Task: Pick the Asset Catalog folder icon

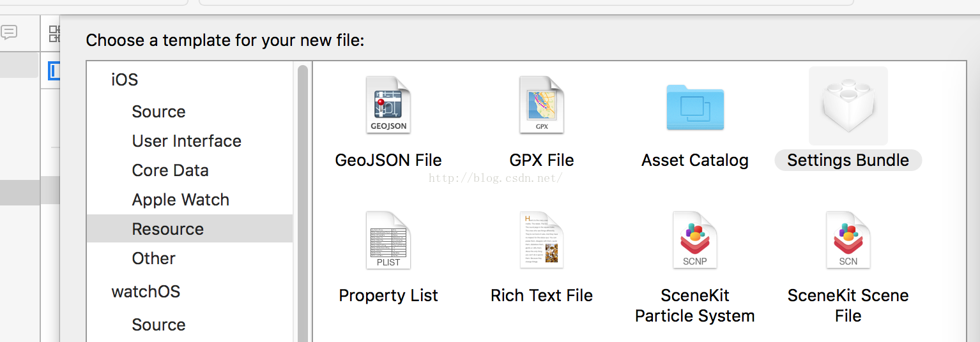Action: tap(694, 107)
